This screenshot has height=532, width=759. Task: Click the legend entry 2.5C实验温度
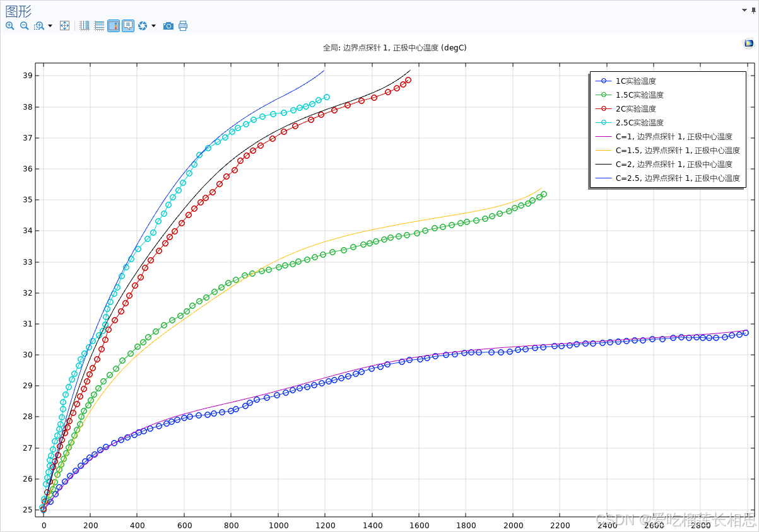(640, 122)
